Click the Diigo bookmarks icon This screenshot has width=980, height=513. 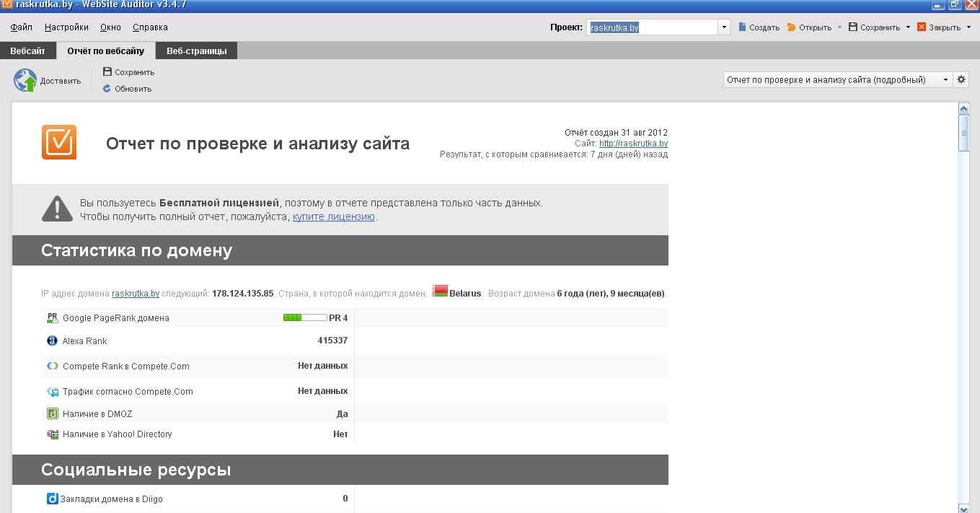(52, 499)
